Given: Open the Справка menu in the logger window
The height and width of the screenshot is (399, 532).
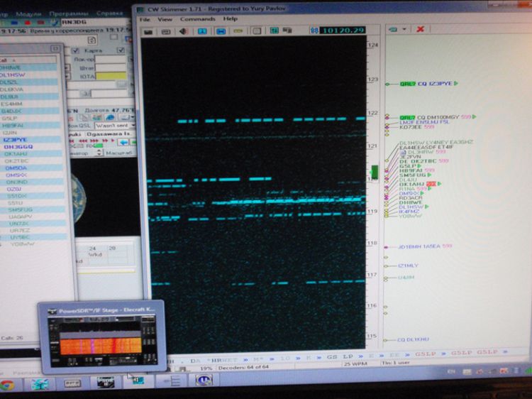Looking at the screenshot, I should point(109,13).
